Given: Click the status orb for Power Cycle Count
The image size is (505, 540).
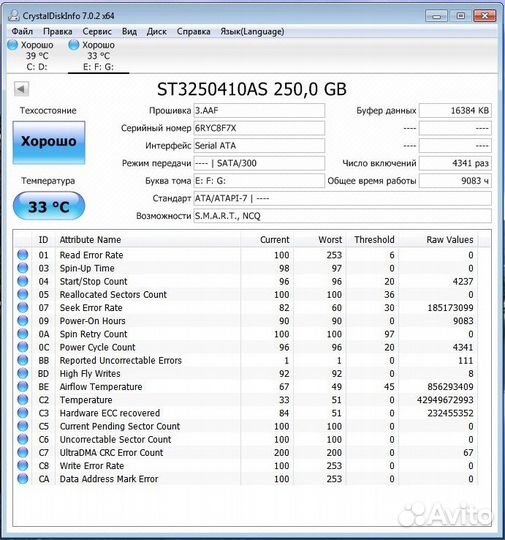Looking at the screenshot, I should pos(23,347).
